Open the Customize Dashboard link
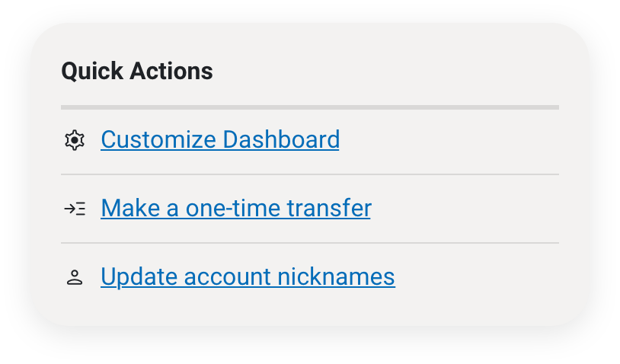This screenshot has width=620, height=364. [220, 139]
